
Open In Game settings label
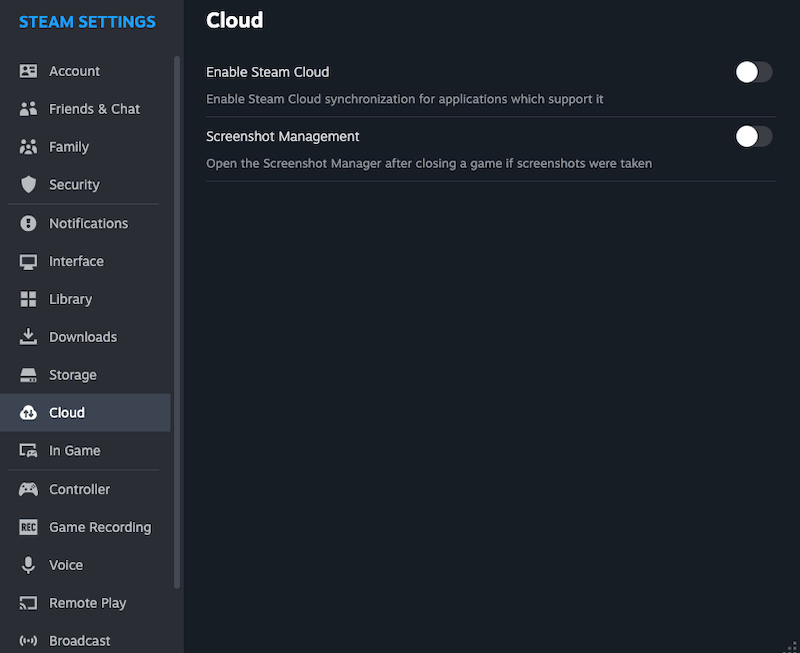[x=74, y=450]
